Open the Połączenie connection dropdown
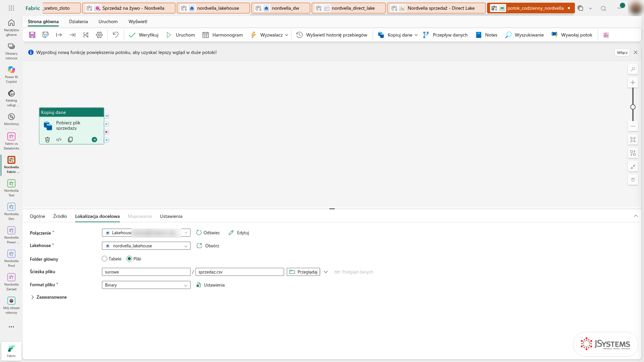Viewport: 644px width, 362px height. click(146, 233)
